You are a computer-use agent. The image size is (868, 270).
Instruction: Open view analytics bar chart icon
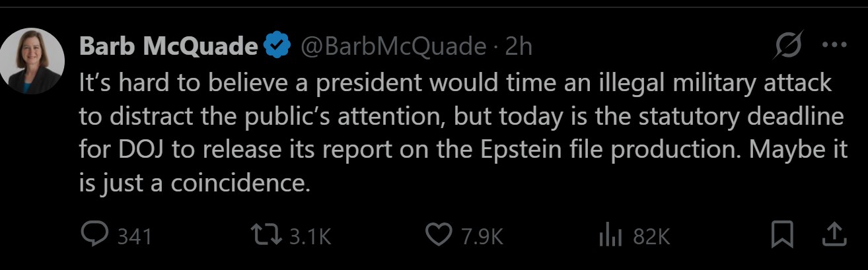[610, 235]
